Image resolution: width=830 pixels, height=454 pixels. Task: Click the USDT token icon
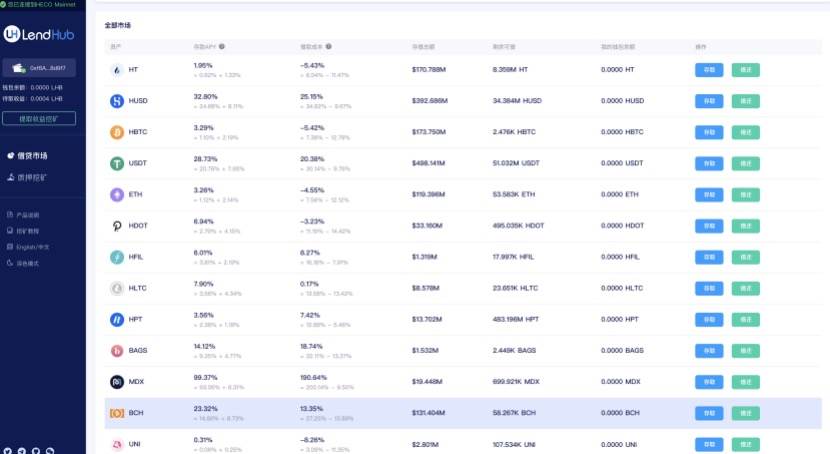point(116,164)
